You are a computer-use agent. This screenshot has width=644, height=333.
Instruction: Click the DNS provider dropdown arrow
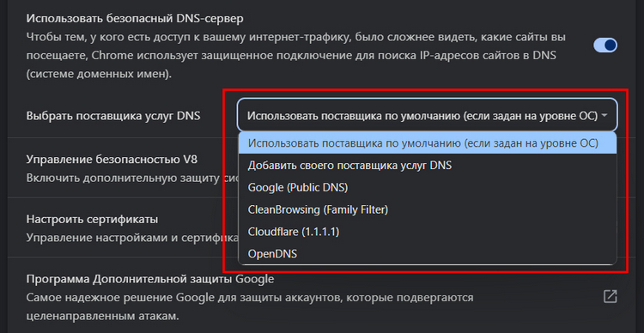[604, 116]
